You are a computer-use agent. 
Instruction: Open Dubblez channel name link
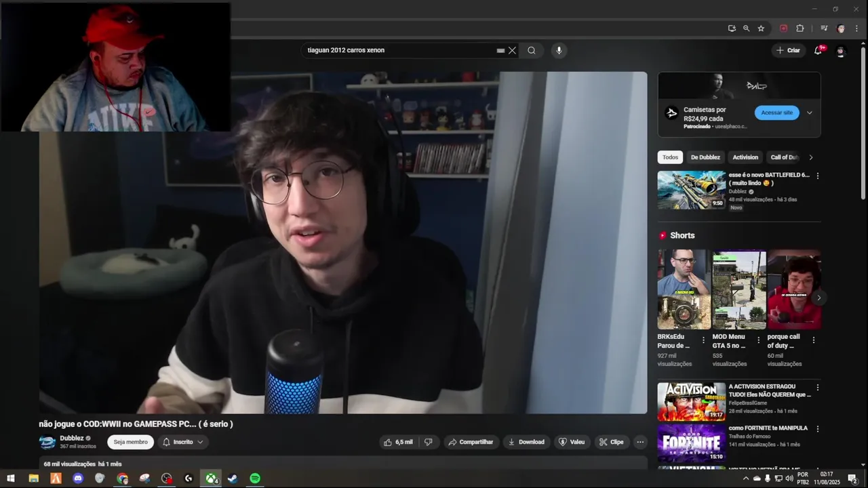tap(71, 439)
